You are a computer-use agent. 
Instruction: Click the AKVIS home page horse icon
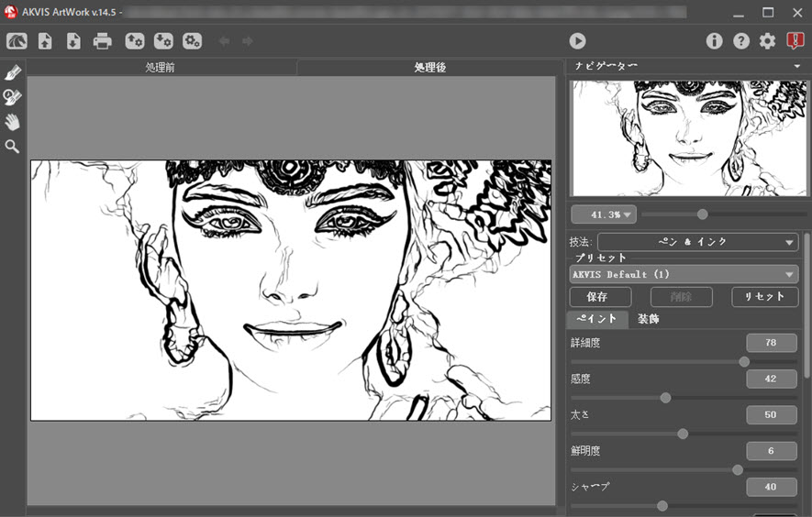tap(17, 41)
